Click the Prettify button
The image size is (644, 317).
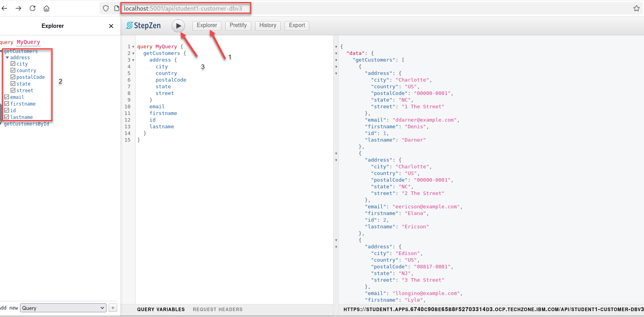(x=238, y=26)
